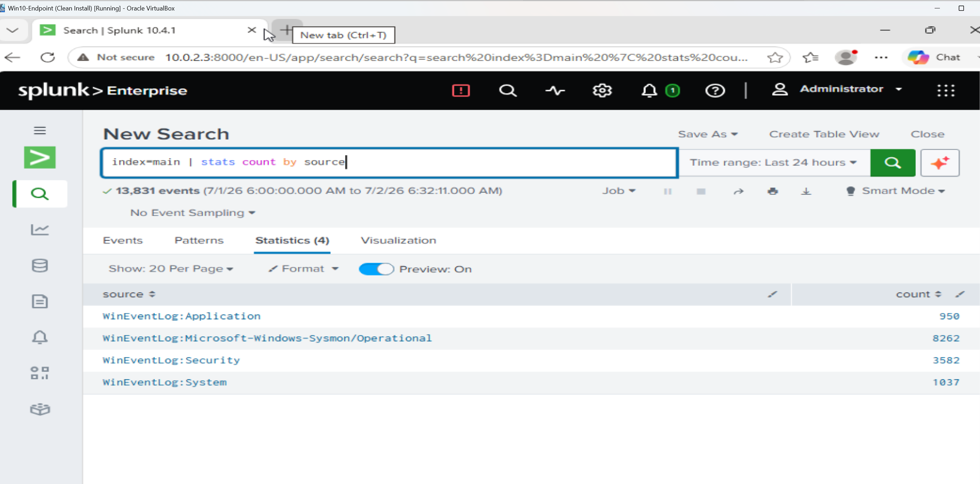980x484 pixels.
Task: Switch to the Visualization tab
Action: pyautogui.click(x=398, y=240)
